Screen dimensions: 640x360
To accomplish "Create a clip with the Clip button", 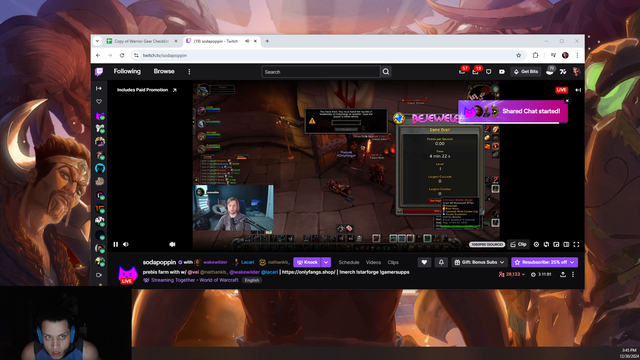I will pyautogui.click(x=518, y=244).
